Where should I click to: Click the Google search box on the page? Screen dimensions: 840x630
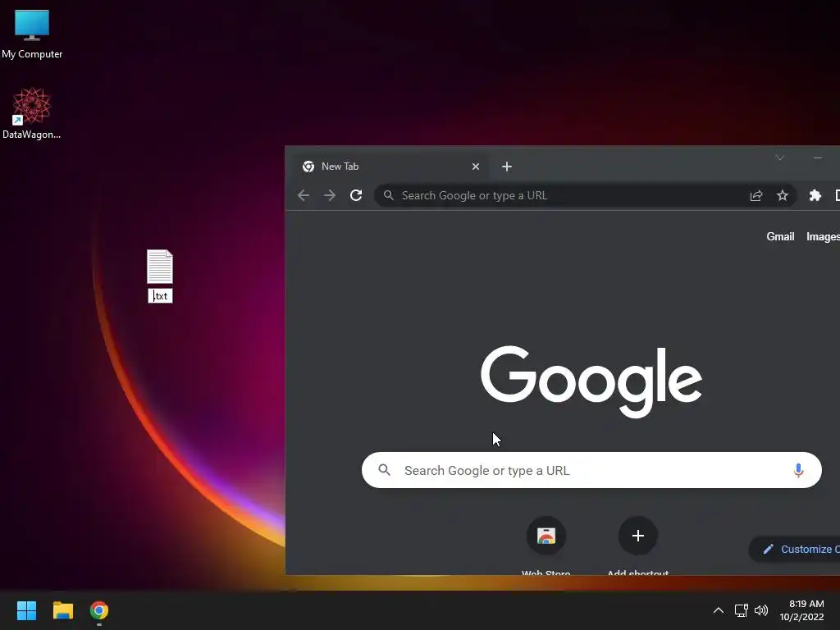pyautogui.click(x=591, y=470)
